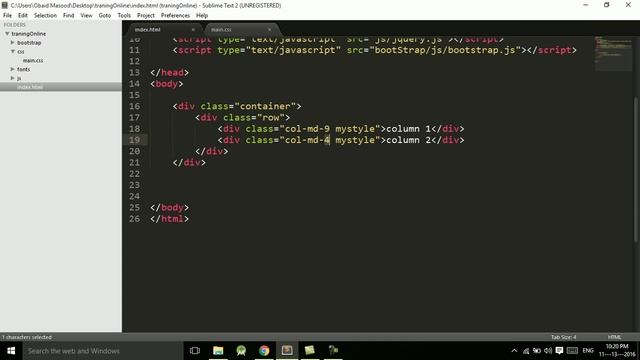This screenshot has width=640, height=360.
Task: Open the Tools menu
Action: point(124,16)
